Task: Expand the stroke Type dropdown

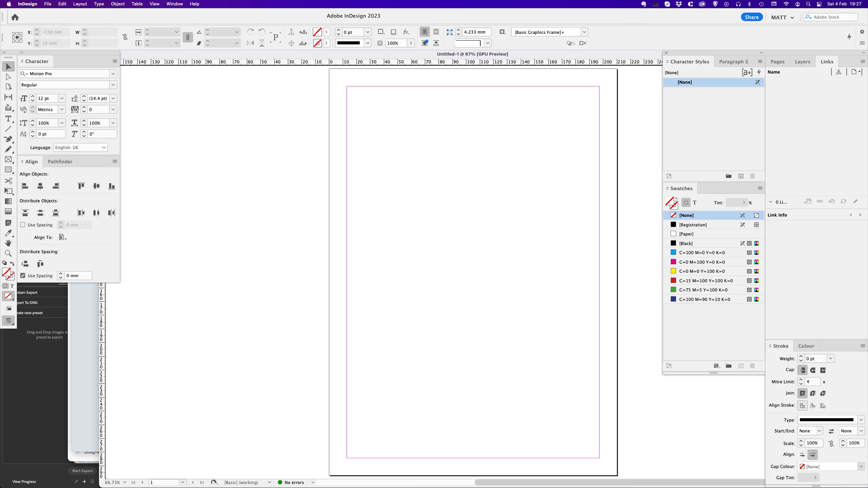Action: (861, 420)
